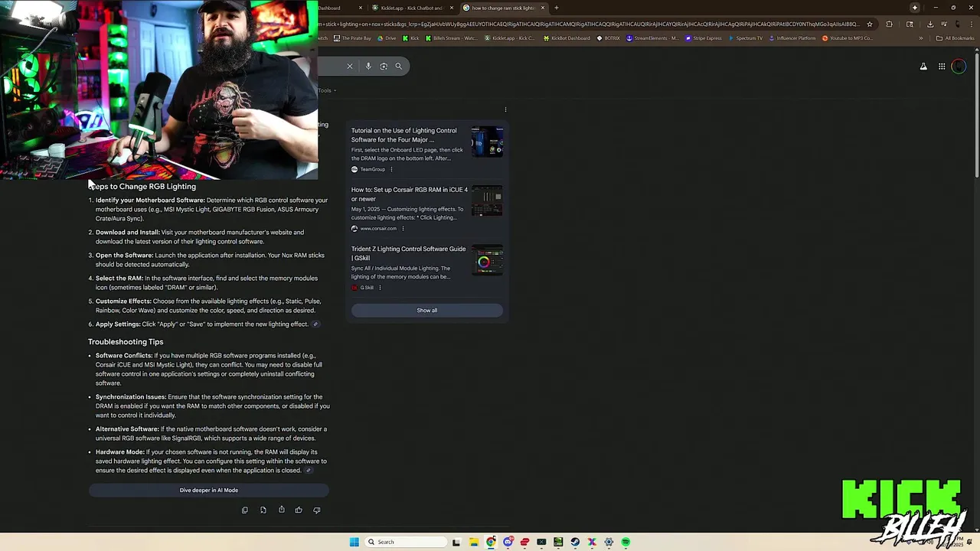Screen dimensions: 980x551
Task: Open File Explorer from the taskbar
Action: 474,542
